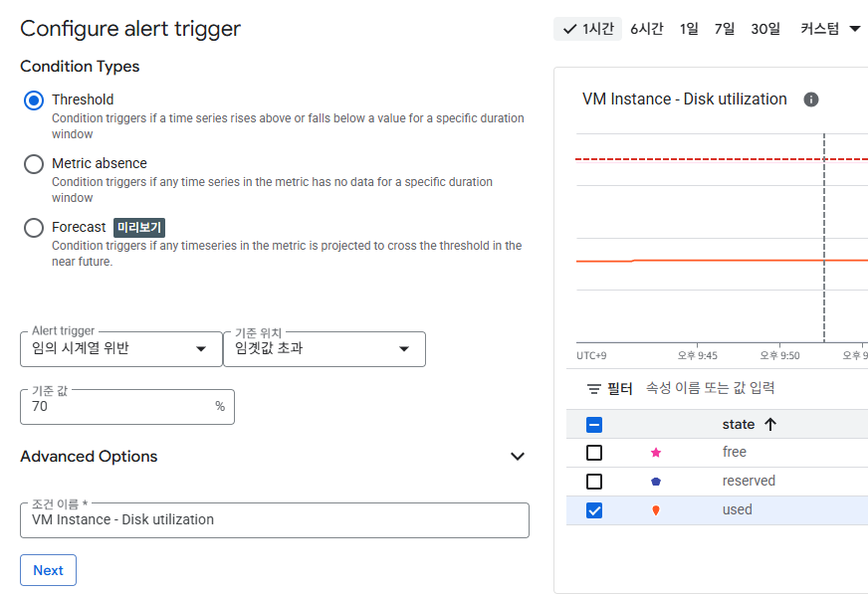Toggle the select-all checkbox in table header
This screenshot has width=868, height=595.
[x=594, y=425]
